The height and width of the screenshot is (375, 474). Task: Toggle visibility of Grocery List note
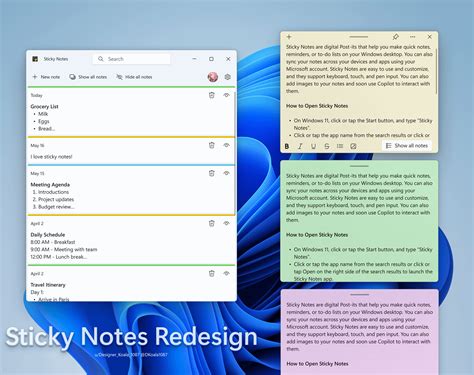coord(227,95)
